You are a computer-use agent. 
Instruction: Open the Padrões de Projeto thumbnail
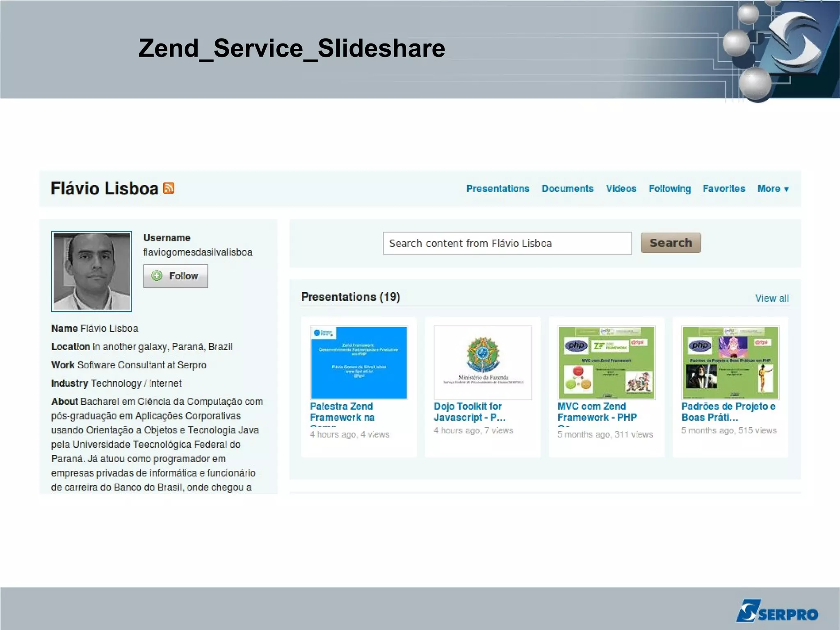coord(730,363)
